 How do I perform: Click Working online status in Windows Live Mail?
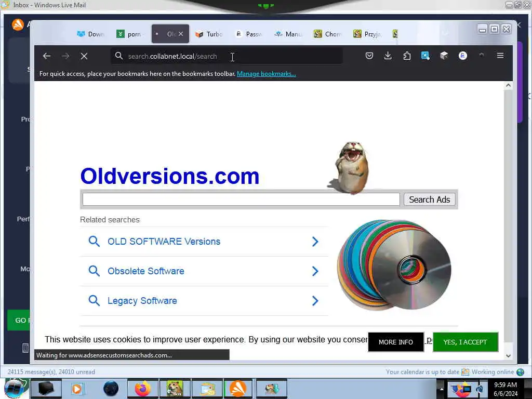[493, 372]
